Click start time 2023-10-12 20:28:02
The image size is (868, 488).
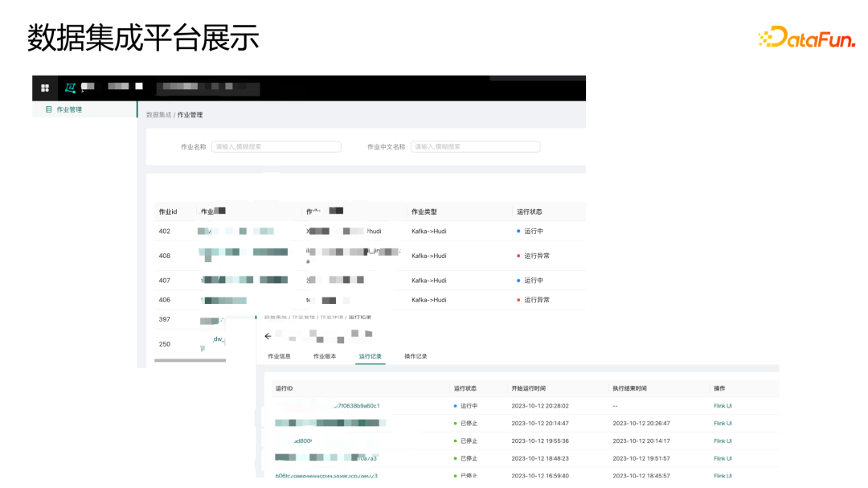[x=540, y=406]
